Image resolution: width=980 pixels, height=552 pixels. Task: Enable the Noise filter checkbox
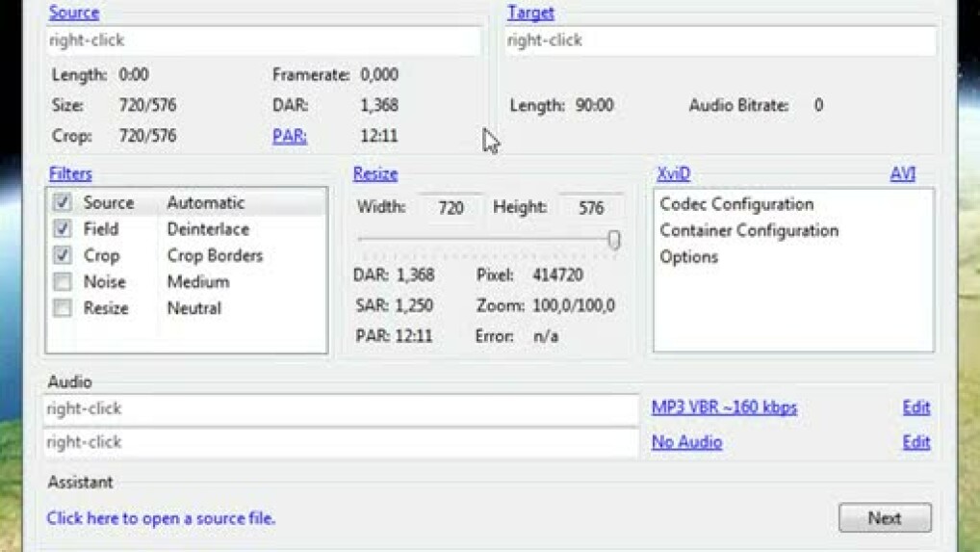pos(63,282)
